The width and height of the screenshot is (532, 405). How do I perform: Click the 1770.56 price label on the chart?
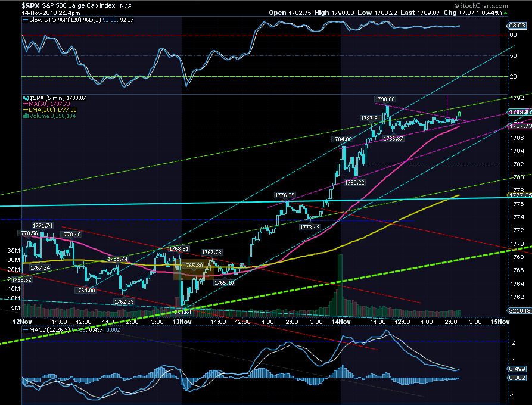(x=28, y=233)
